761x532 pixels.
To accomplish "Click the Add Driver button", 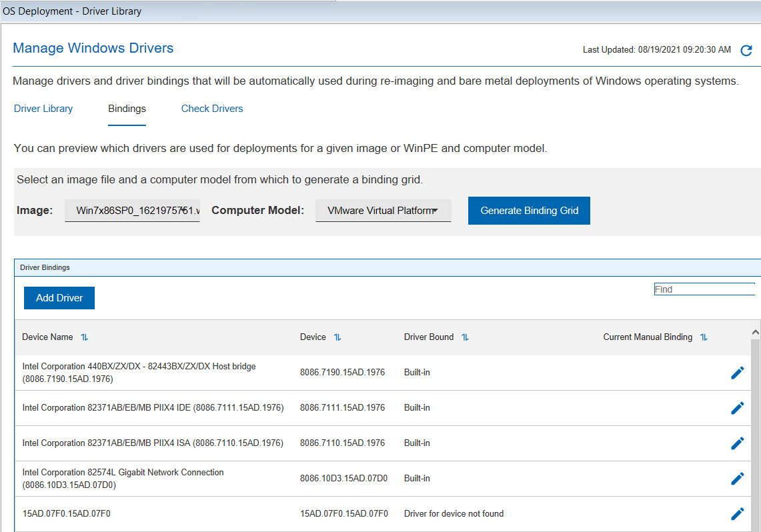I will (59, 298).
